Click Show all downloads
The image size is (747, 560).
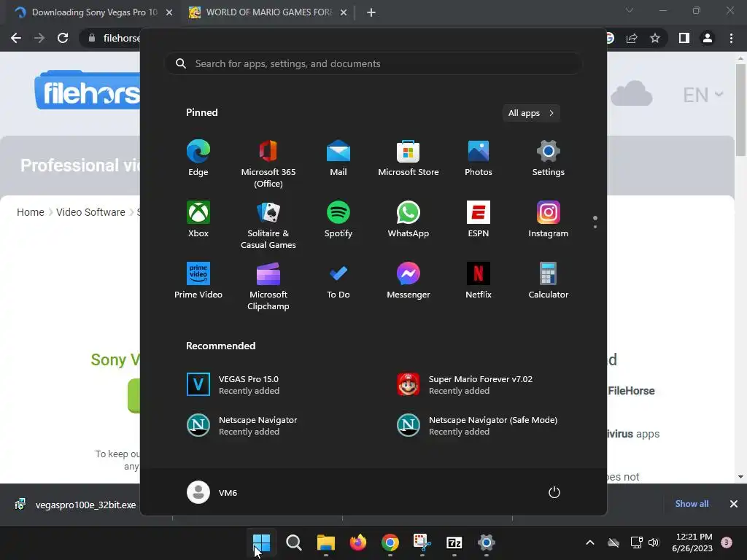[692, 504]
